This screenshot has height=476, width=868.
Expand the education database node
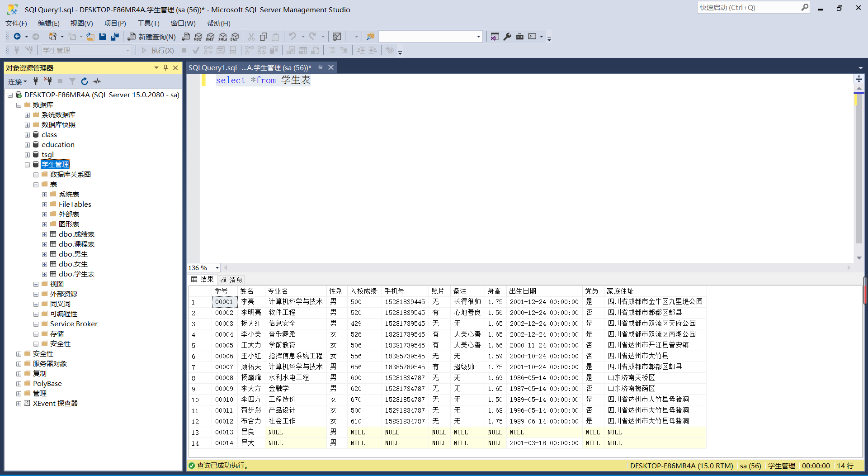(x=27, y=145)
